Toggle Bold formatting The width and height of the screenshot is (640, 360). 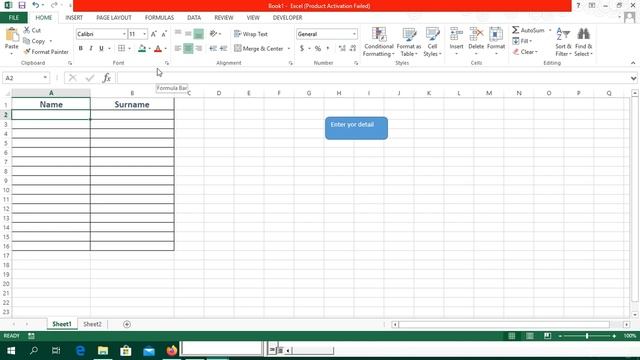[80, 48]
